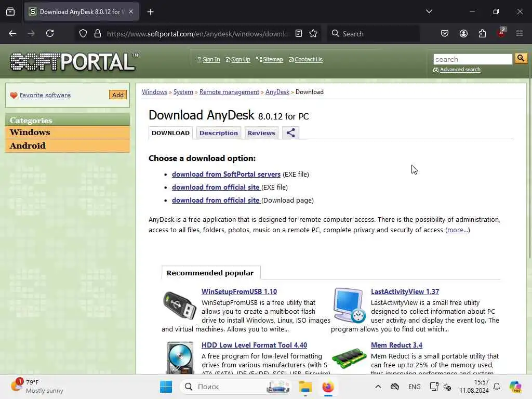Open the Recommended popular tab
The height and width of the screenshot is (399, 532).
pos(211,273)
